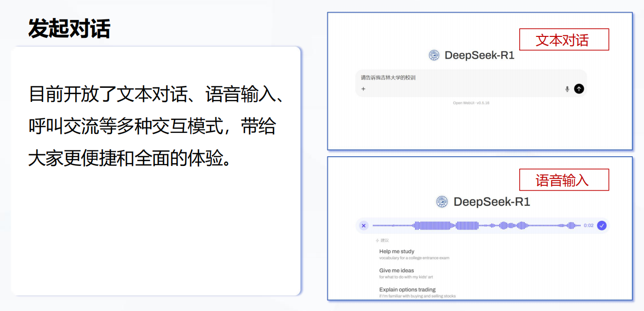This screenshot has height=311, width=644.
Task: Select the Give me ideas suggestion
Action: tap(406, 274)
